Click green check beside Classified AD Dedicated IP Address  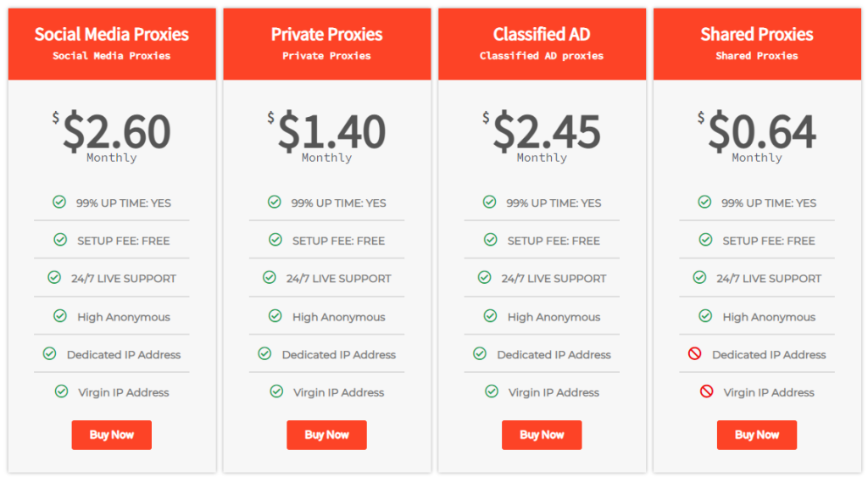tap(480, 353)
